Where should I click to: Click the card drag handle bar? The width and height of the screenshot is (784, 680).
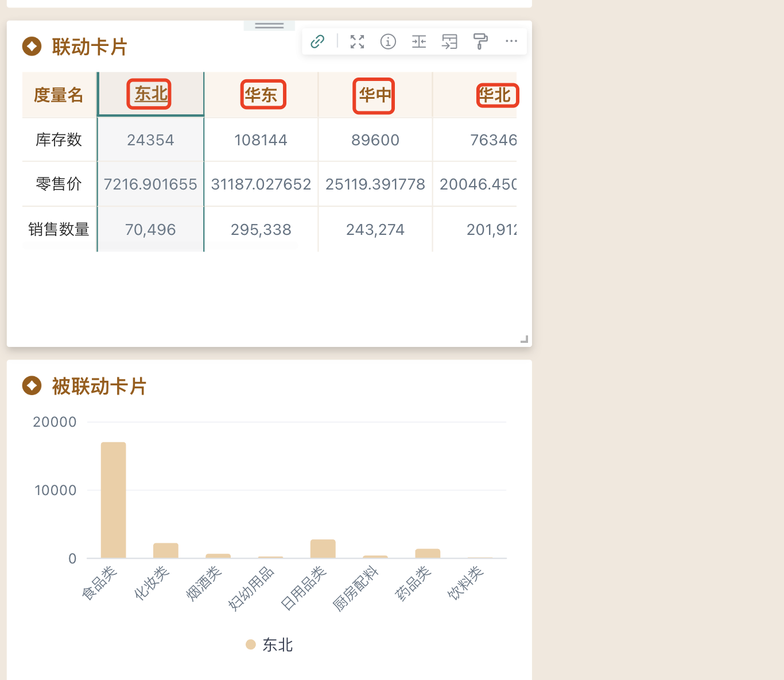(269, 26)
